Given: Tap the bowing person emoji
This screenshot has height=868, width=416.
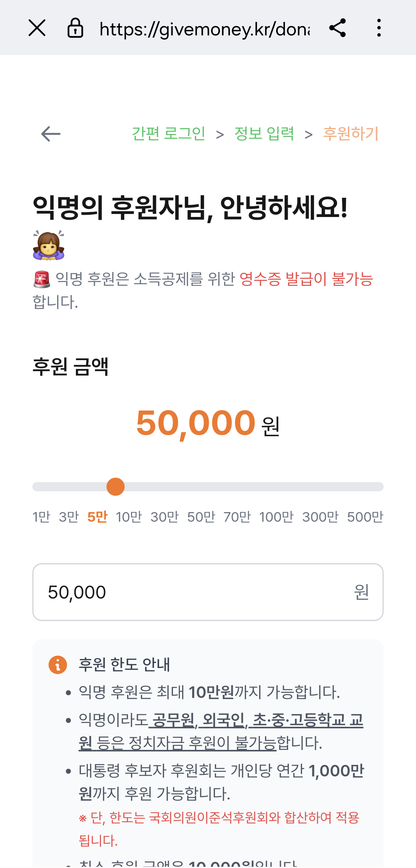Looking at the screenshot, I should [x=49, y=245].
